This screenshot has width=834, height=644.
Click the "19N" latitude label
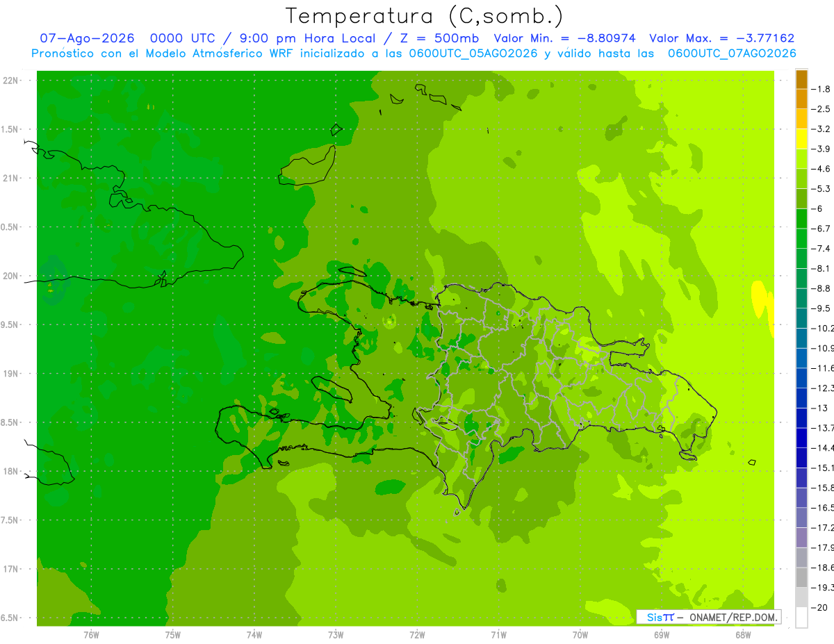click(10, 374)
